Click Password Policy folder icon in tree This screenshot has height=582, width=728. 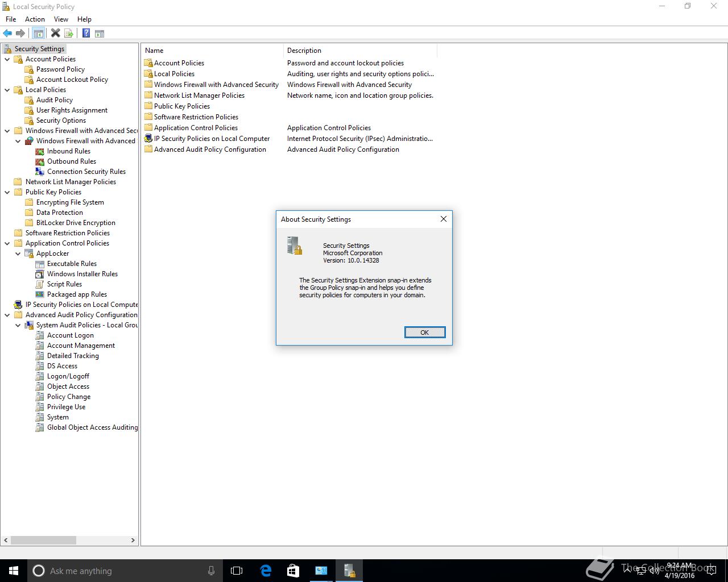[x=29, y=69]
